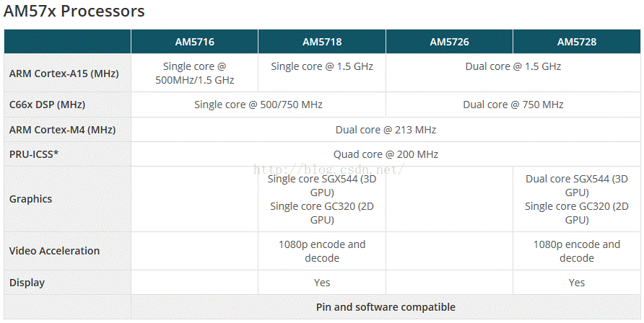This screenshot has width=644, height=323.
Task: Select the Graphics row label
Action: click(x=31, y=199)
